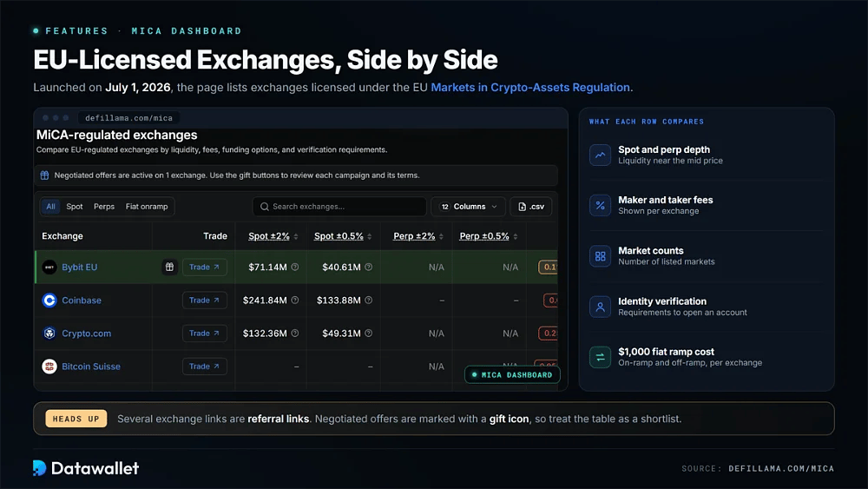This screenshot has height=489, width=868.
Task: Click the info icon beside $49.31M
Action: 369,334
